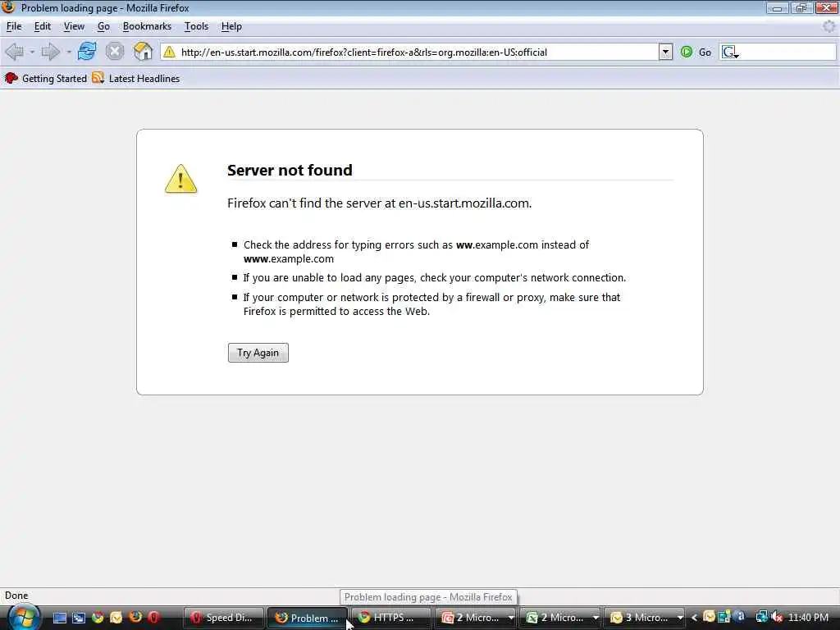Open the Forward button history dropdown

click(x=69, y=52)
